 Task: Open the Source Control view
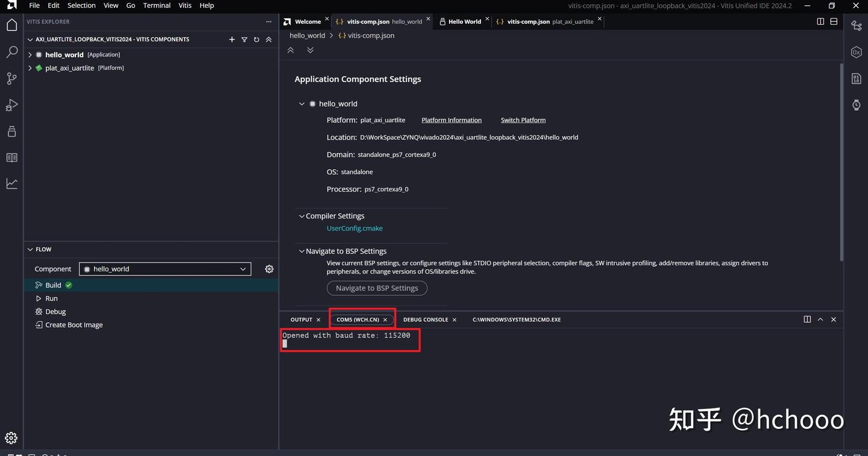click(x=11, y=78)
